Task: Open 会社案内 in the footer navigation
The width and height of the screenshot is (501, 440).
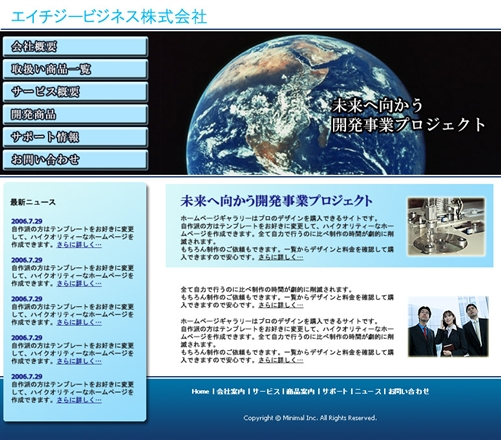Action: pos(231,391)
